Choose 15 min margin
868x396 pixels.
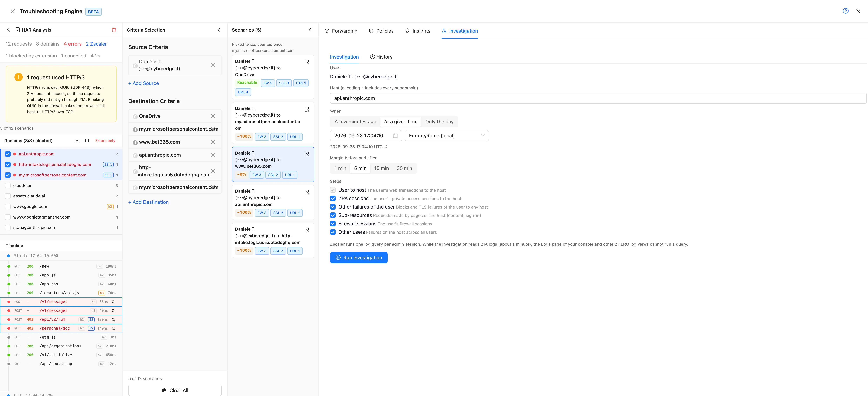pos(381,168)
